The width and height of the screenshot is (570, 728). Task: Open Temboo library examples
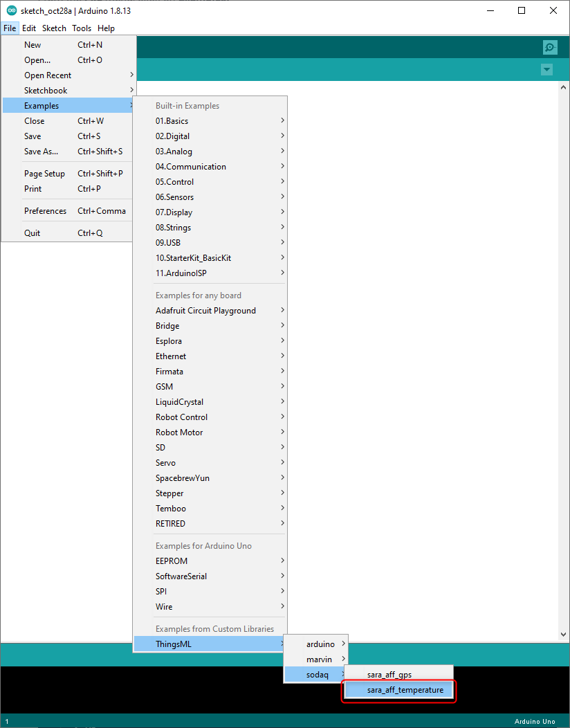coord(210,509)
